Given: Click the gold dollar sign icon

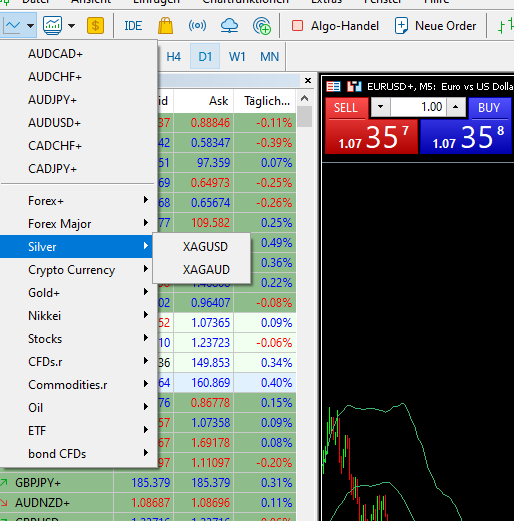Looking at the screenshot, I should coord(95,25).
